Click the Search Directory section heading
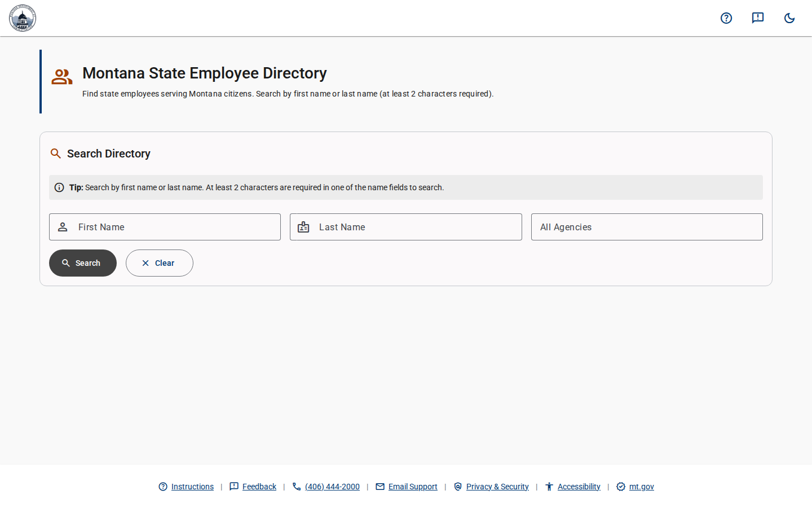Image resolution: width=812 pixels, height=508 pixels. (109, 154)
